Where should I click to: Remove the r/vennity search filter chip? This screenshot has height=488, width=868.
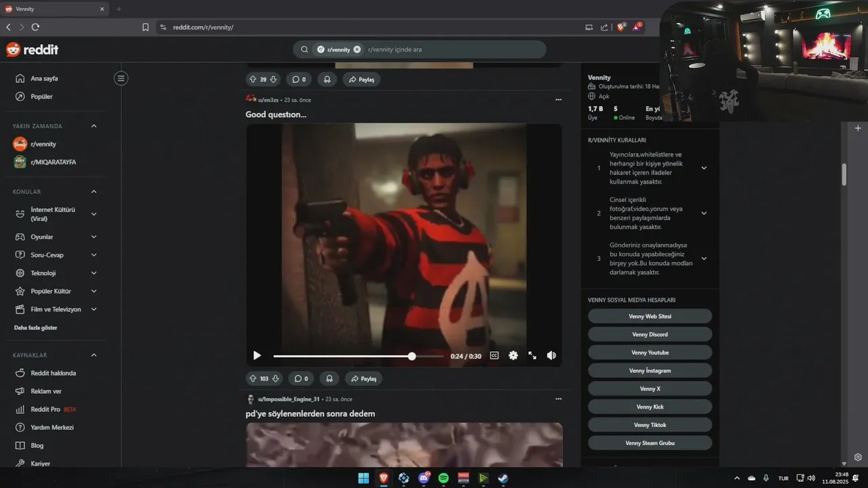[x=357, y=49]
